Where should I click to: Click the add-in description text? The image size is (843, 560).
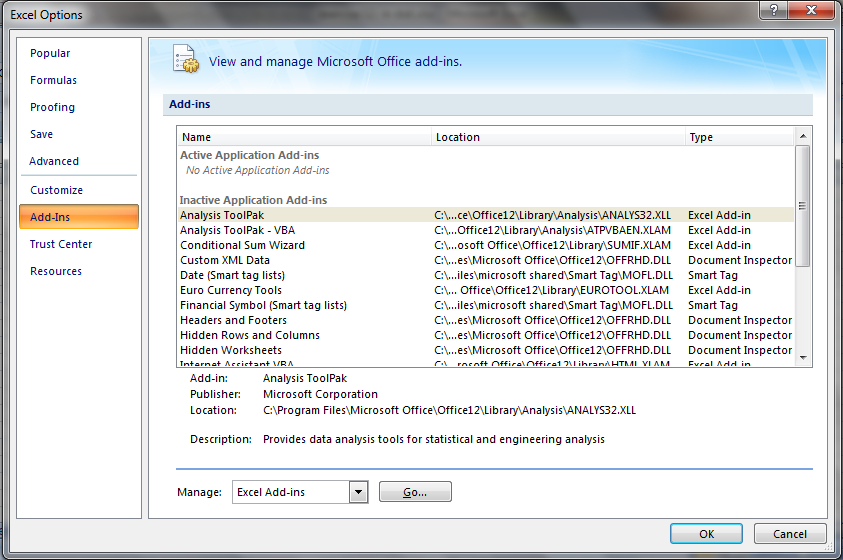pyautogui.click(x=434, y=439)
